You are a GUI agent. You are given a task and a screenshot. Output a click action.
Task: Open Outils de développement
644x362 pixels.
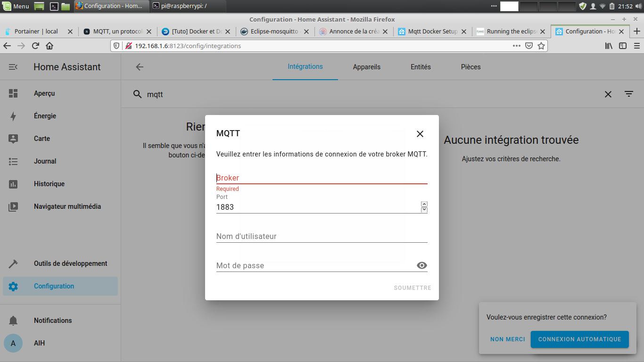70,263
